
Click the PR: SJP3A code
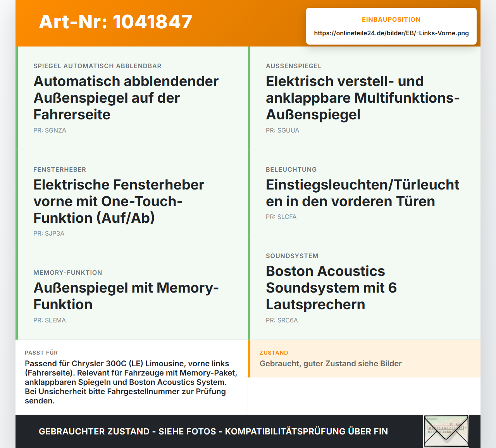[49, 234]
